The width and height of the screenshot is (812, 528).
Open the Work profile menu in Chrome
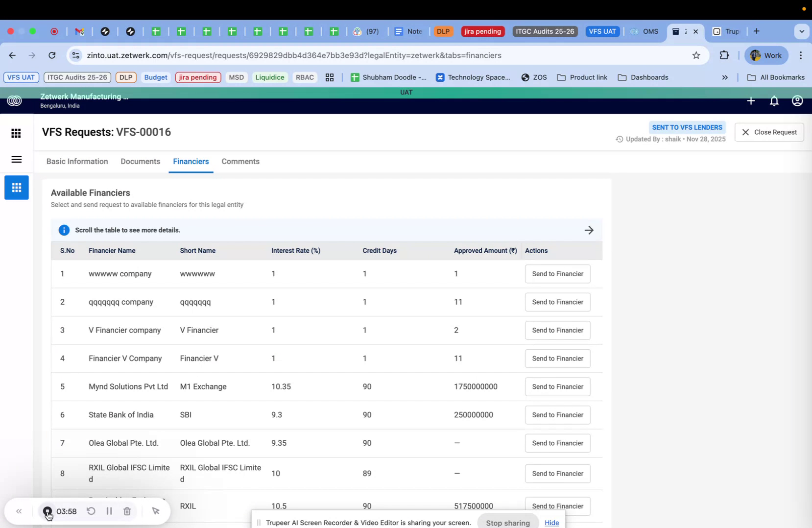click(765, 55)
